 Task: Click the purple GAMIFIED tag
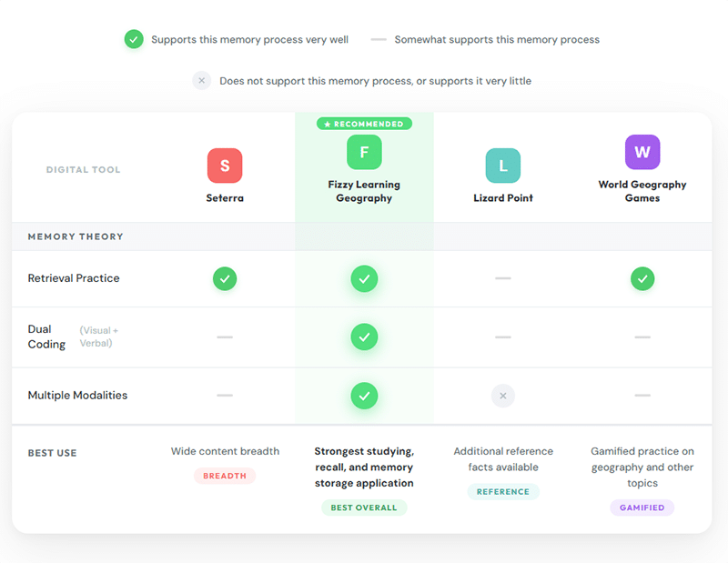coord(642,508)
